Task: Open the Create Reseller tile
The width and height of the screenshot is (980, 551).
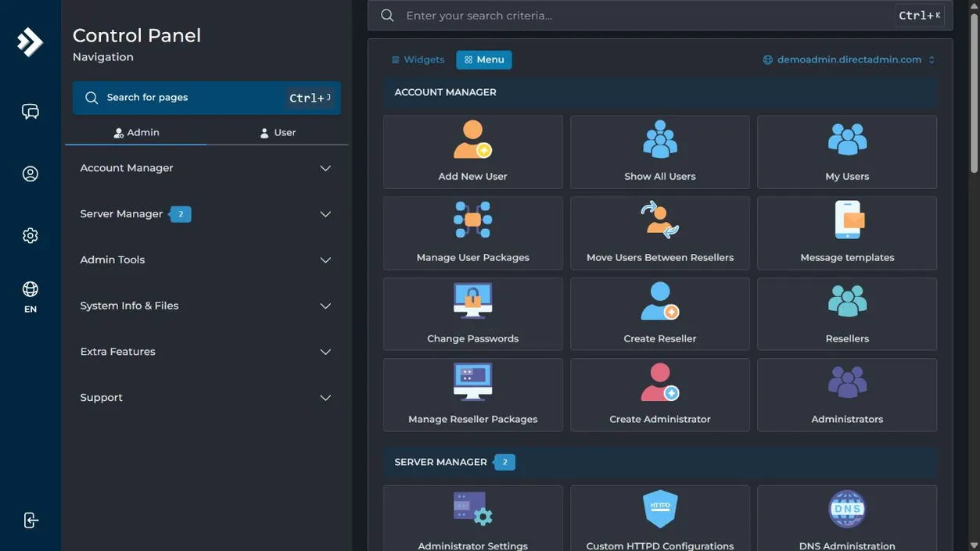Action: [x=660, y=314]
